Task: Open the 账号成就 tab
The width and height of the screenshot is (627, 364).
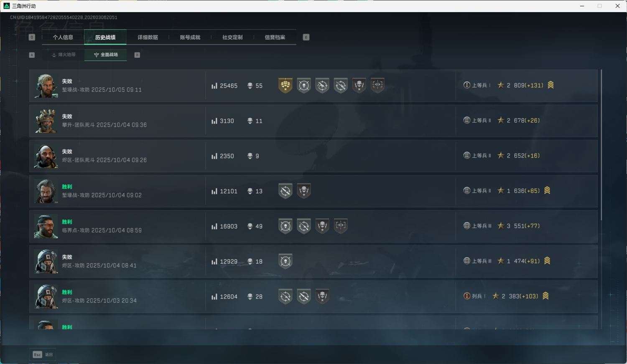Action: (190, 37)
